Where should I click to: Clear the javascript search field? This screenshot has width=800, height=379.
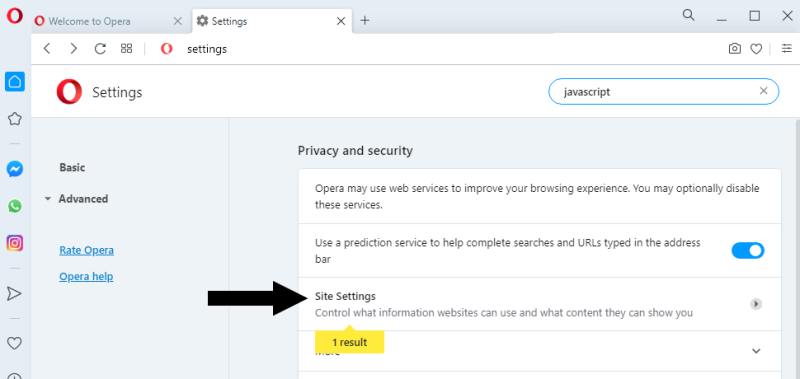(x=763, y=91)
